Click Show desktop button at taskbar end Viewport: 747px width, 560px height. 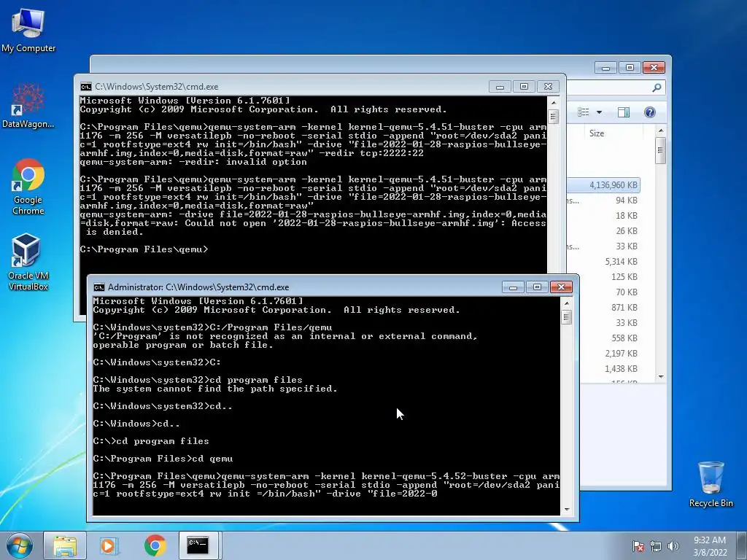click(742, 545)
